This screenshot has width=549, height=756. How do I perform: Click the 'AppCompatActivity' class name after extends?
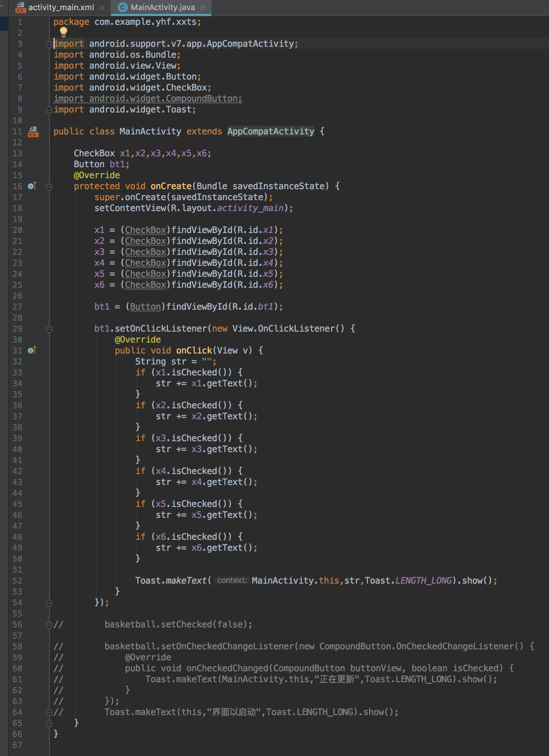tap(270, 131)
